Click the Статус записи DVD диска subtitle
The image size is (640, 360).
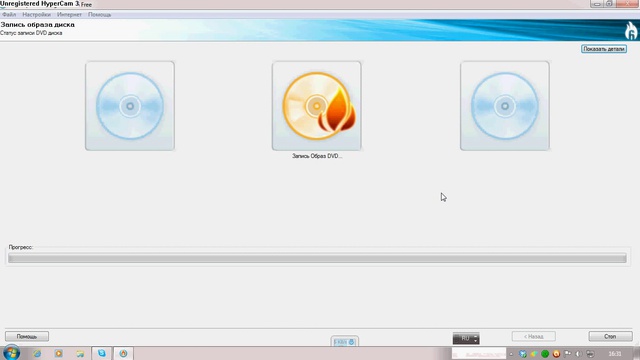coord(31,33)
